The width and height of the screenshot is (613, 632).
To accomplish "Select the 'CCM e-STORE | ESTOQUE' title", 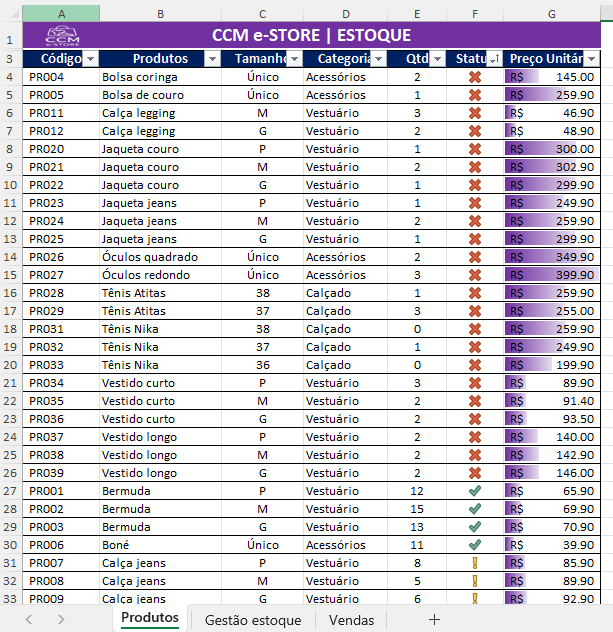I will (312, 35).
